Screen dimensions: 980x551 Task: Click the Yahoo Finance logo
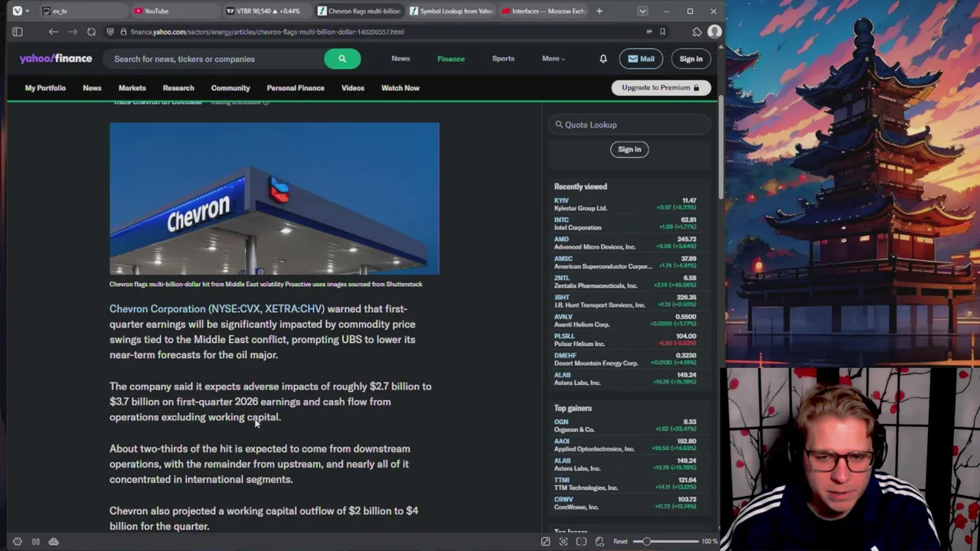pyautogui.click(x=56, y=59)
